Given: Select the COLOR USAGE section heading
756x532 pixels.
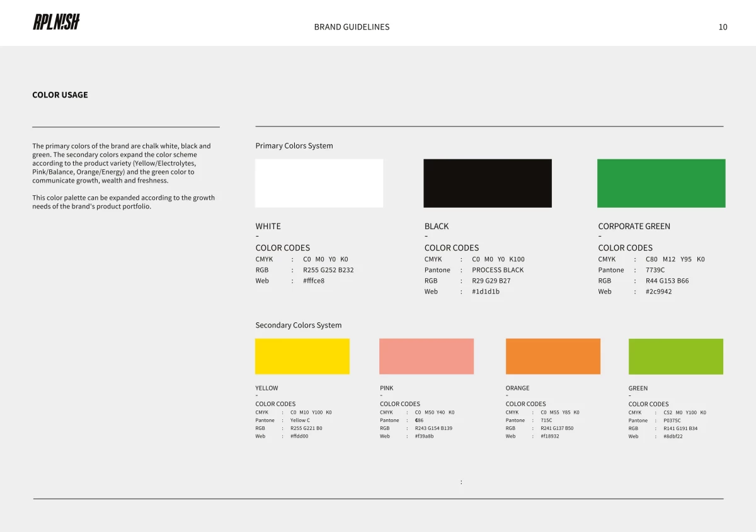Looking at the screenshot, I should click(x=59, y=94).
